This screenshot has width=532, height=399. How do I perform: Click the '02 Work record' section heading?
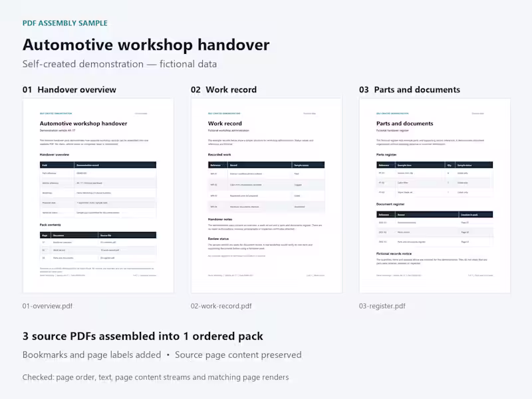223,90
